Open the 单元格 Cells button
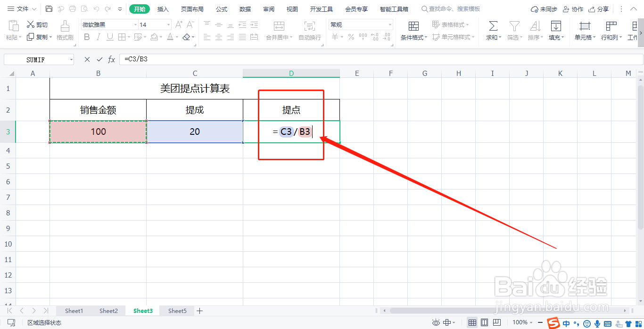Image resolution: width=644 pixels, height=329 pixels. point(585,30)
